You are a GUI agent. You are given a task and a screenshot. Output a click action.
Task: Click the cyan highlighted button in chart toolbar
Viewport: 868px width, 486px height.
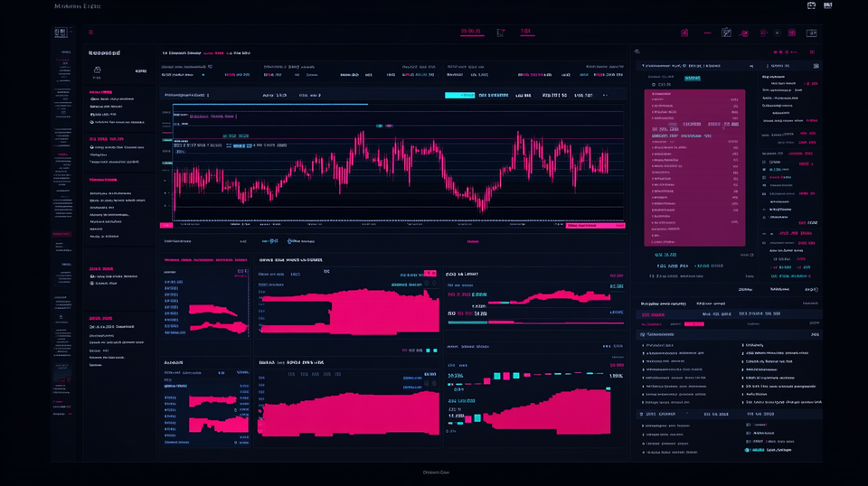click(x=459, y=95)
